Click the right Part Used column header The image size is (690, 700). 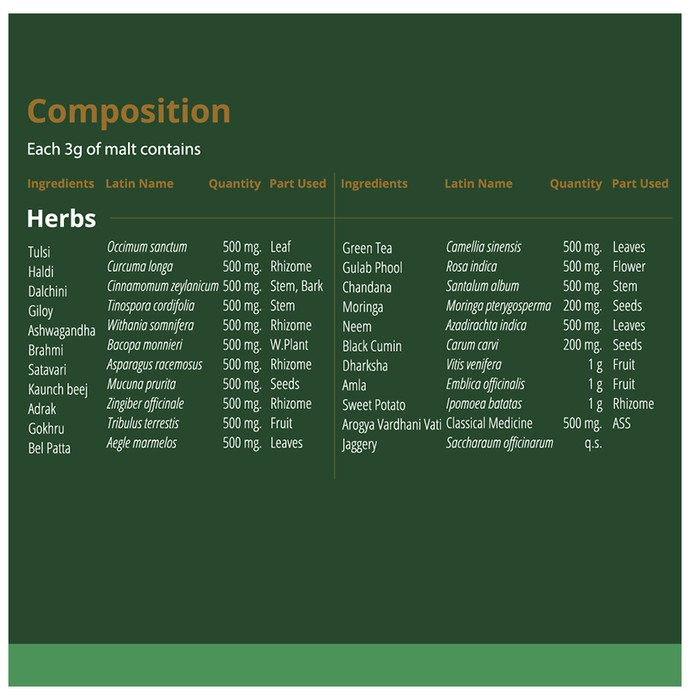640,183
